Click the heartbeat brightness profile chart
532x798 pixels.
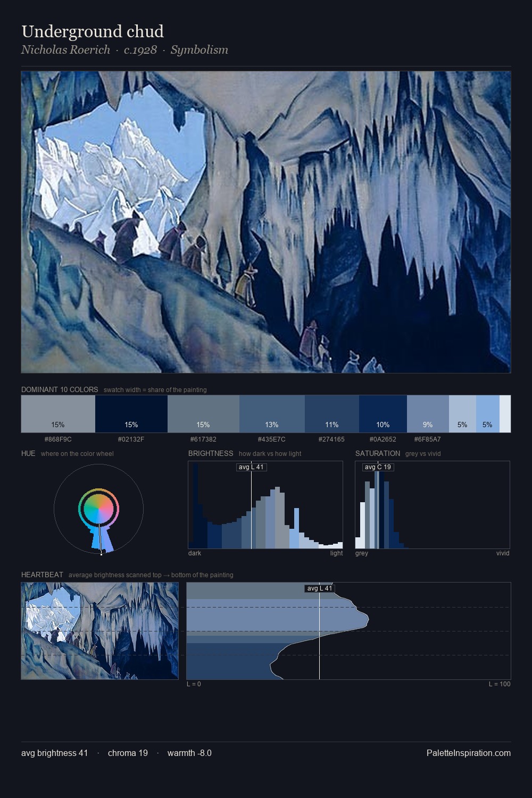coord(348,631)
